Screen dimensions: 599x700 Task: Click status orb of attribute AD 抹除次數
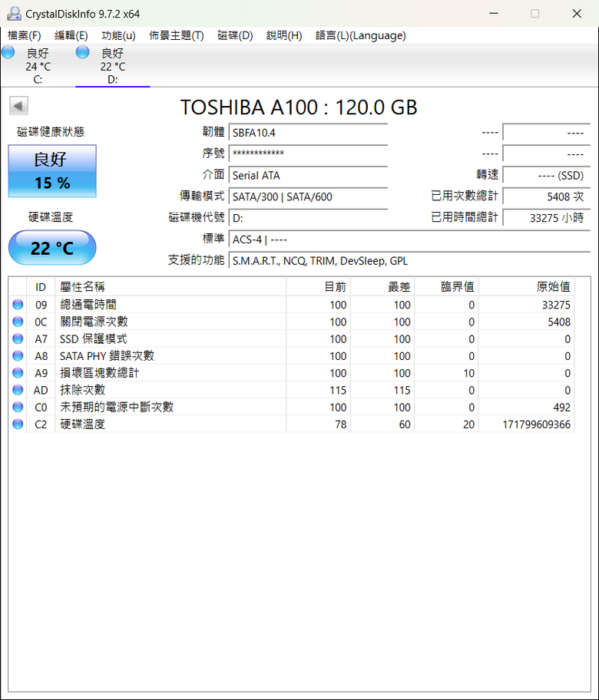tap(18, 390)
